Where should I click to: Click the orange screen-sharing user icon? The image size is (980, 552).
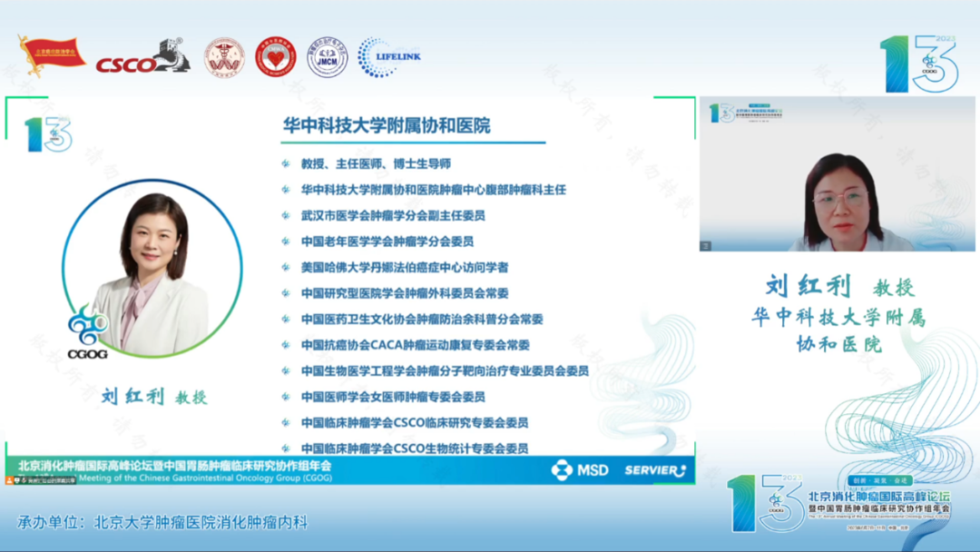pyautogui.click(x=9, y=480)
